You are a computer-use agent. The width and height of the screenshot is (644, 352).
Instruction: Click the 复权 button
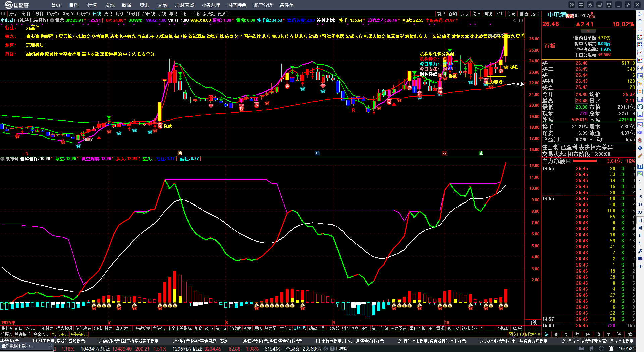[x=441, y=14]
